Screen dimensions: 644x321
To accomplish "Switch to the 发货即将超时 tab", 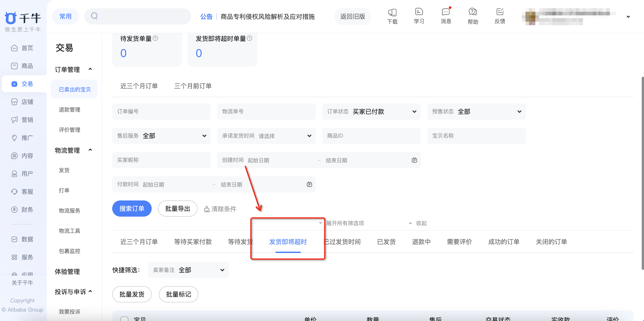I will [x=288, y=242].
